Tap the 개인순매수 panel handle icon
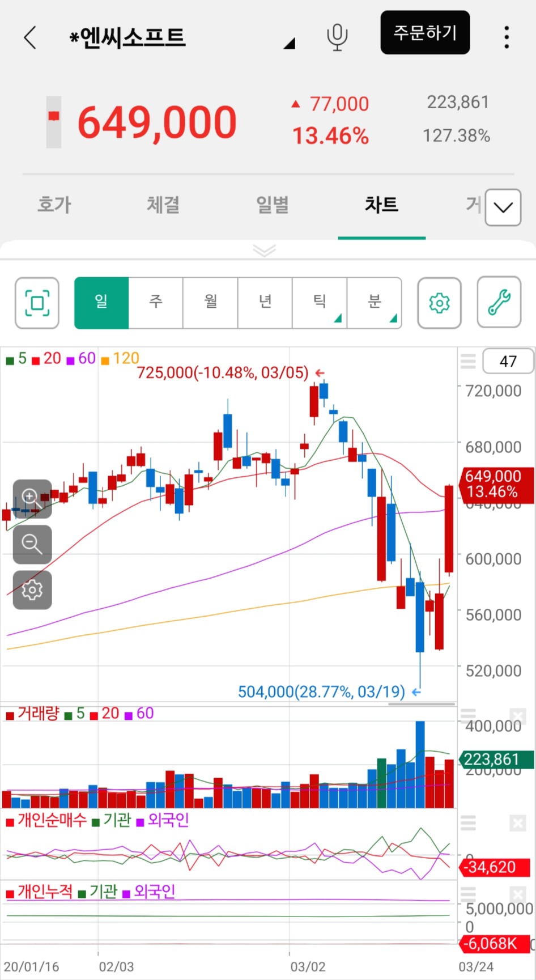The width and height of the screenshot is (536, 980). (468, 823)
